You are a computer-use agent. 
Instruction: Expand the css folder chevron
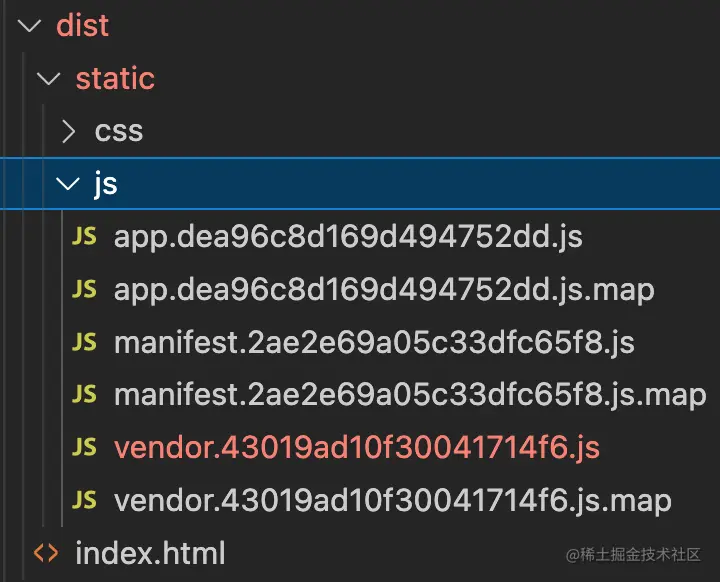click(68, 131)
